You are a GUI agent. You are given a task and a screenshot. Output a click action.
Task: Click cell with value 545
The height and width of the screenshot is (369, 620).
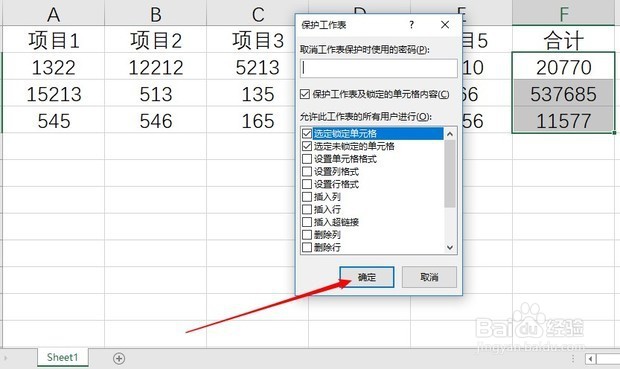pos(54,120)
